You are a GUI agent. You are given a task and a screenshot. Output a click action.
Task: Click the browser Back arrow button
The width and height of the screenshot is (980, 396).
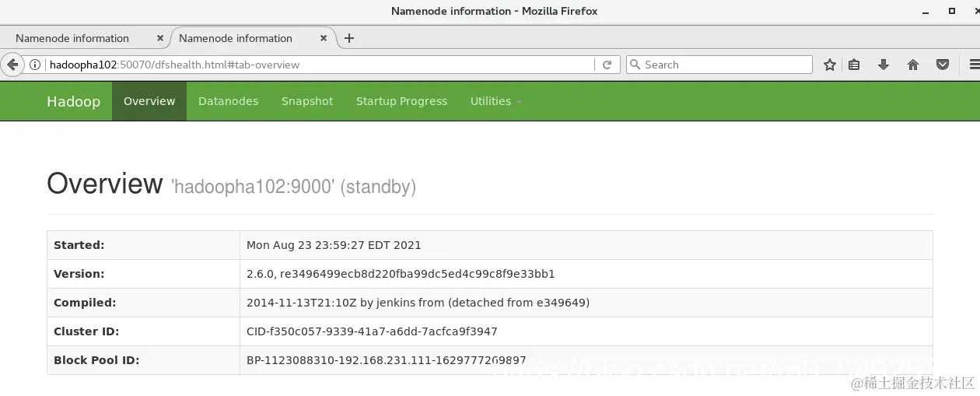(x=12, y=65)
